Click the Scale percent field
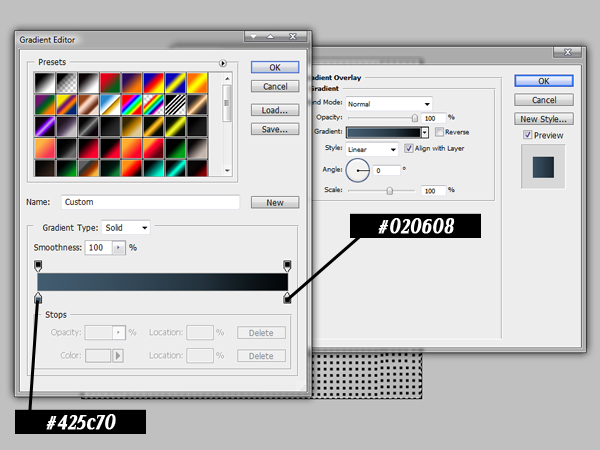The width and height of the screenshot is (600, 450). click(434, 190)
